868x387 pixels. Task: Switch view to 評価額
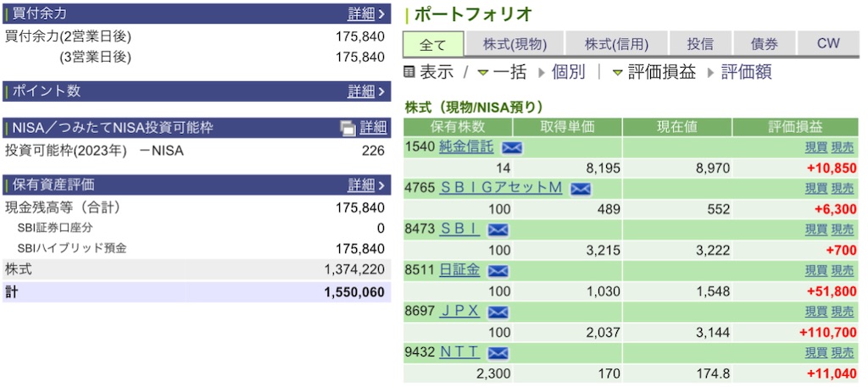click(739, 72)
